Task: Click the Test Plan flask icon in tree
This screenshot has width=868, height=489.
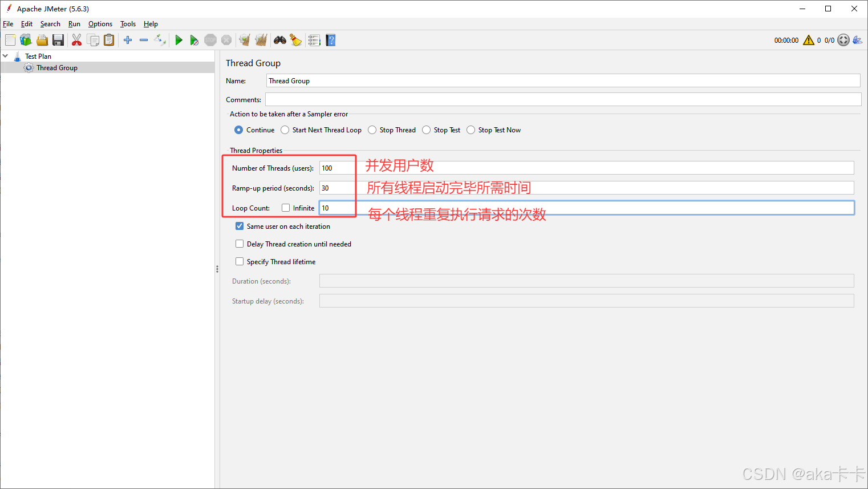Action: tap(17, 56)
